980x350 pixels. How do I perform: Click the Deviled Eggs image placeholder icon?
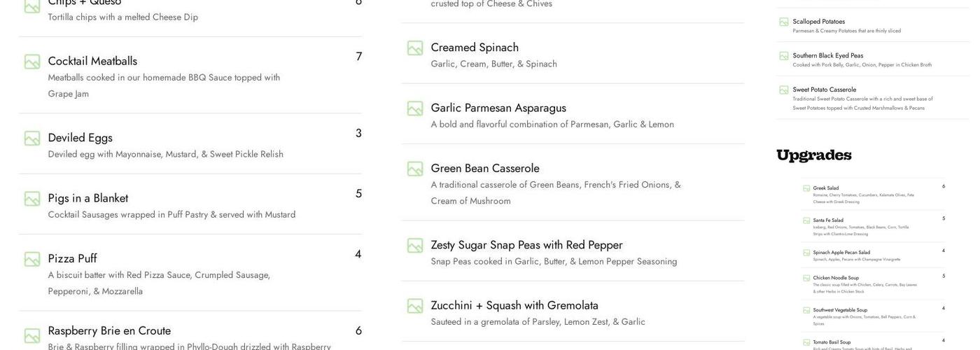(32, 139)
